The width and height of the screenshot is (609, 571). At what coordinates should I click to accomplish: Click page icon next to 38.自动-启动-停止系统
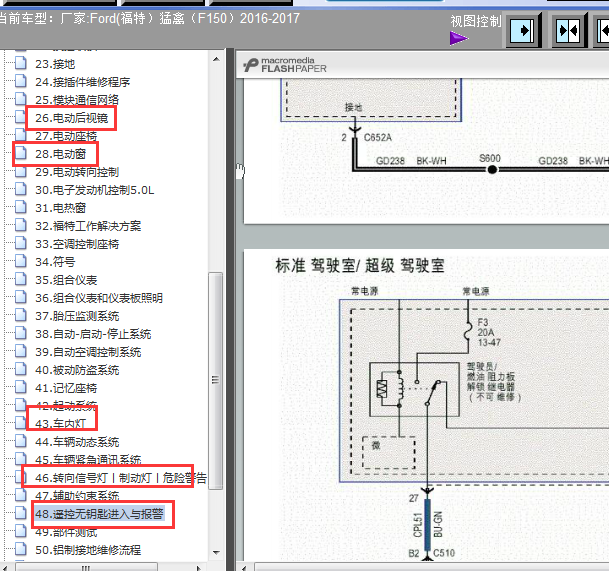(21, 333)
